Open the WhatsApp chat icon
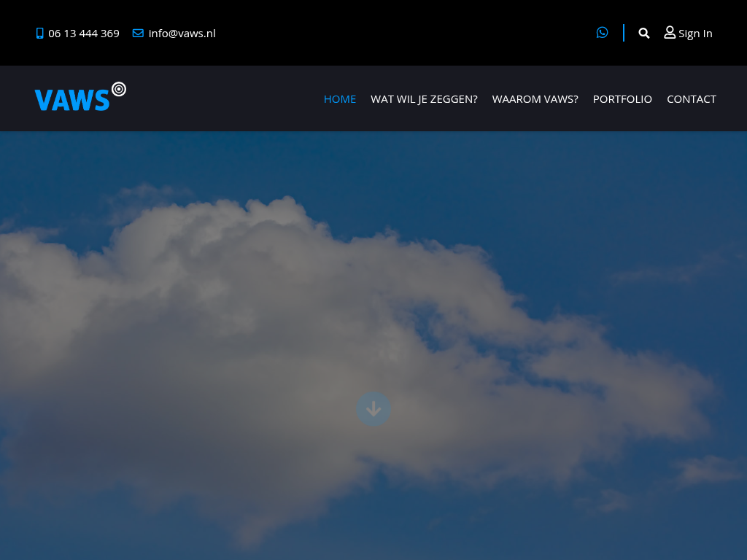Image resolution: width=747 pixels, height=560 pixels. point(602,33)
